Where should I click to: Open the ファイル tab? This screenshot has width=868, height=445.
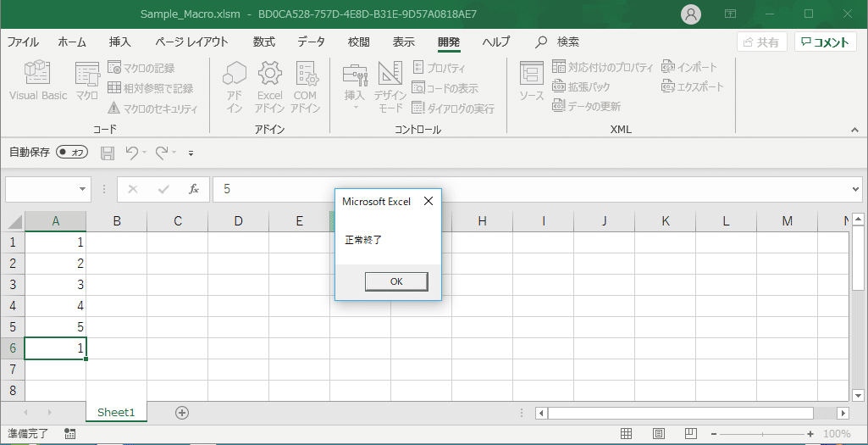click(x=23, y=42)
